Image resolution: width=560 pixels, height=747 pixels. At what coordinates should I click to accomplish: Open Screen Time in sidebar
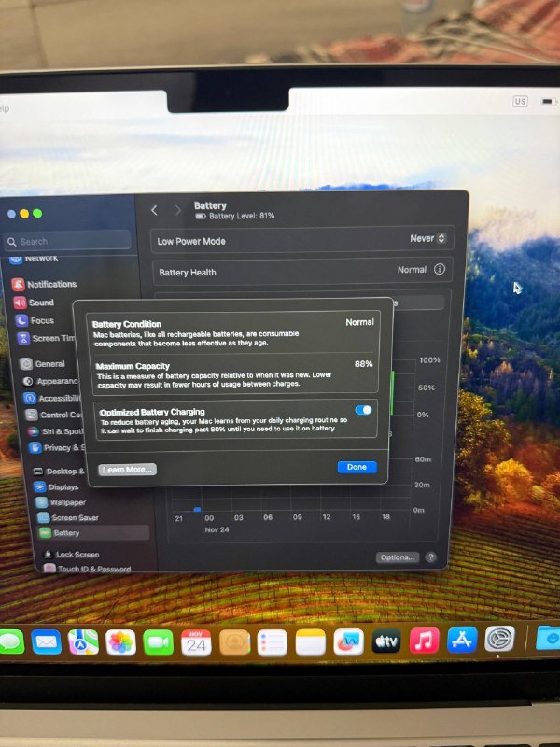pyautogui.click(x=46, y=338)
